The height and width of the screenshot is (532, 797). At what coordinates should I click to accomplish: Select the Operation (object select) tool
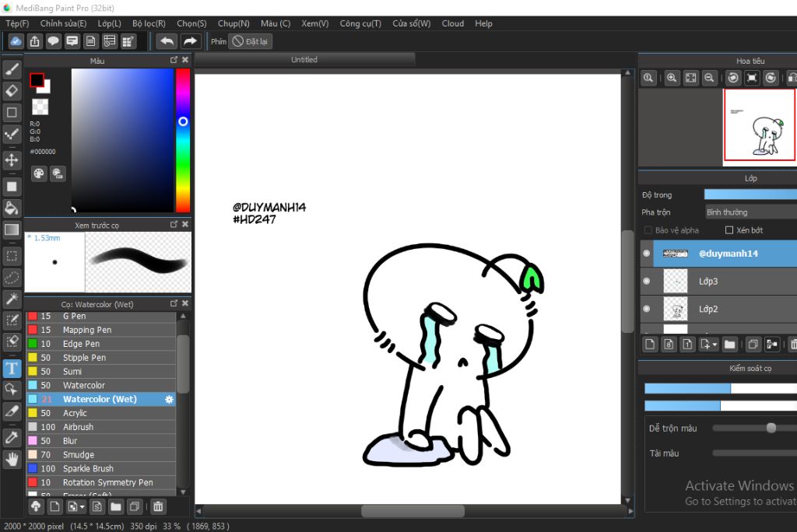tap(12, 390)
